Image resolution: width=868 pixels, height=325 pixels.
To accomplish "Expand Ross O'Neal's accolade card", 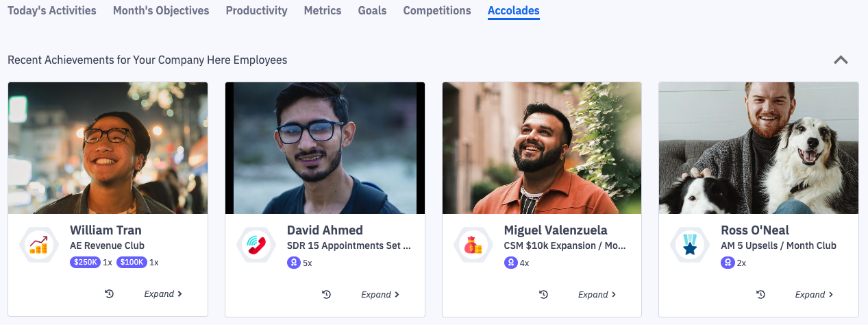I will tap(814, 294).
